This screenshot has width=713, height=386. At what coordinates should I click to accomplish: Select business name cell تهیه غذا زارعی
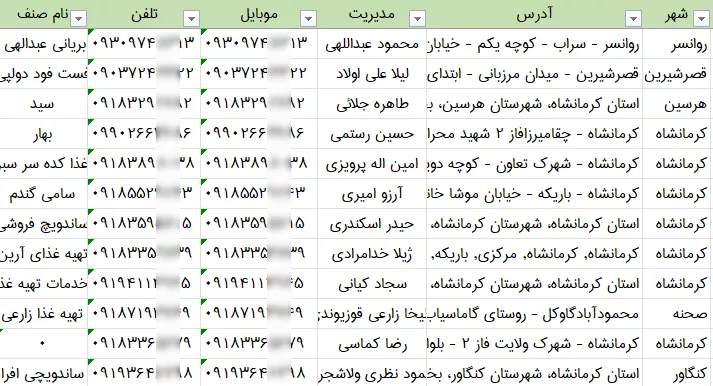(x=44, y=314)
